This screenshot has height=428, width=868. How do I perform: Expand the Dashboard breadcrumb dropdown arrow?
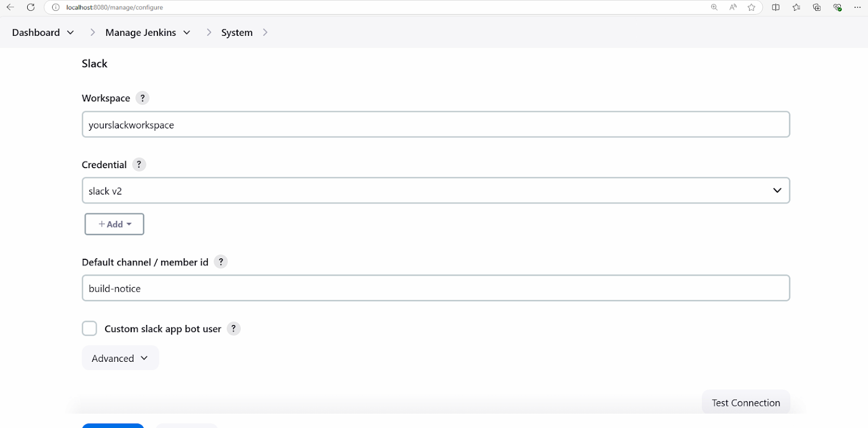tap(71, 33)
